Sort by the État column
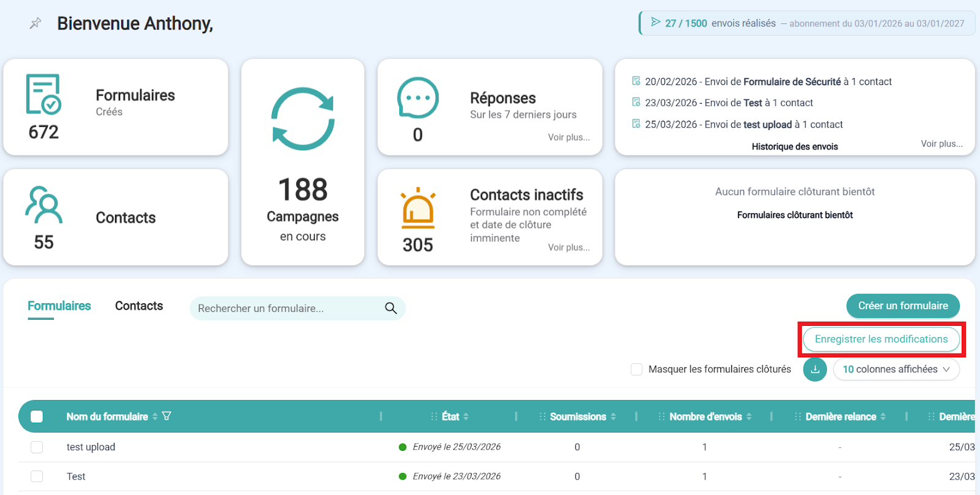 (x=466, y=417)
